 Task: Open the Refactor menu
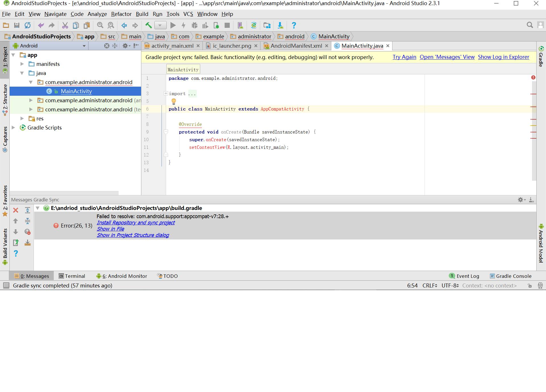click(x=121, y=14)
